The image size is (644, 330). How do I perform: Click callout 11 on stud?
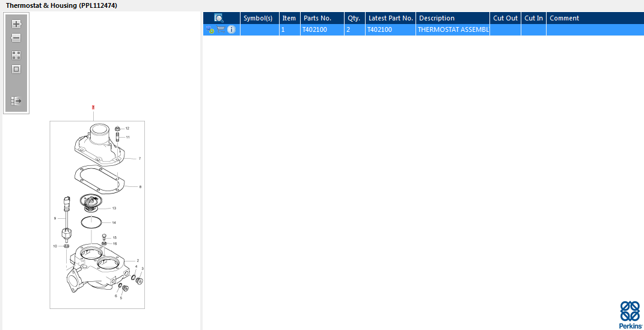click(x=127, y=137)
